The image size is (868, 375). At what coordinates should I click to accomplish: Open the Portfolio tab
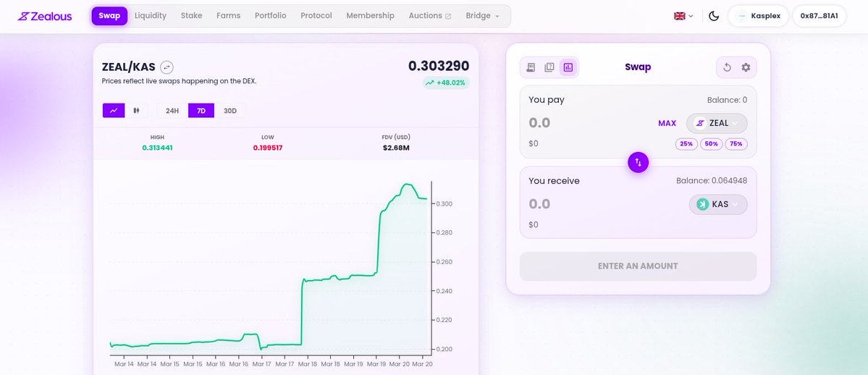[271, 15]
